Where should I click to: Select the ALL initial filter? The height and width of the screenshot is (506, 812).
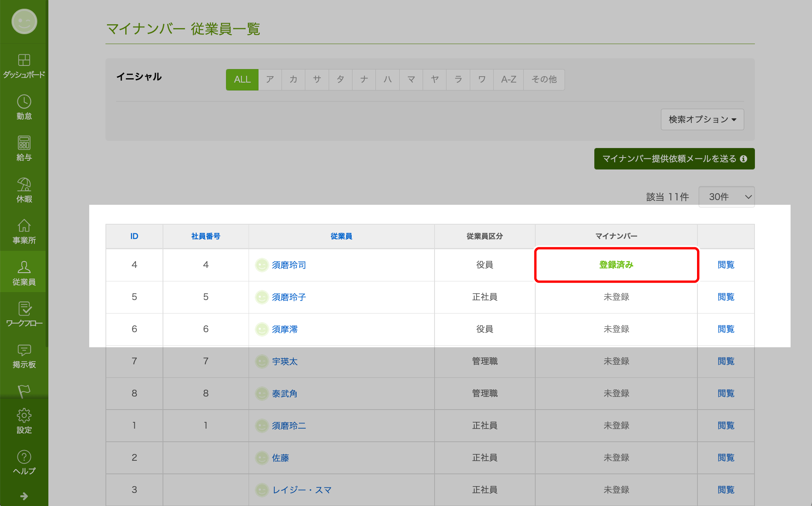[242, 79]
